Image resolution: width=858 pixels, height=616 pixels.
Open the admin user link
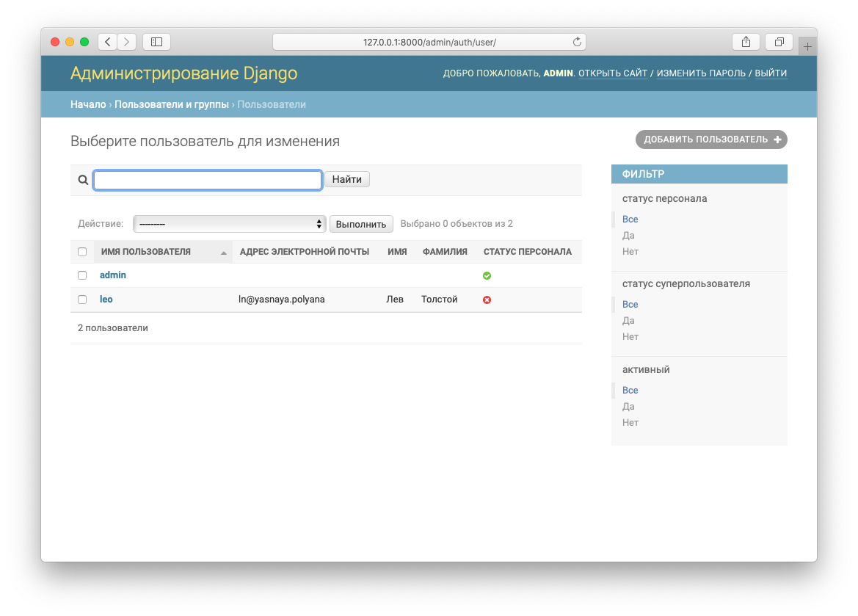point(113,275)
